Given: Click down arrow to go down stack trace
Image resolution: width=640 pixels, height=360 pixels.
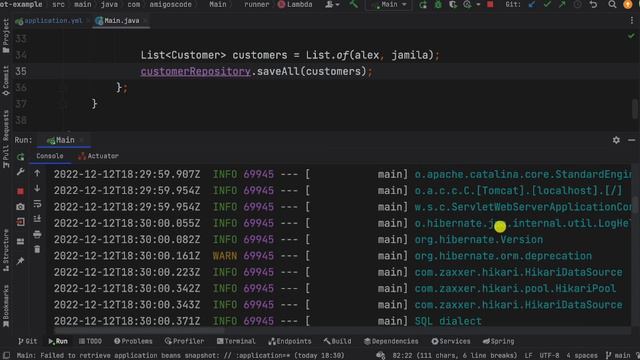Looking at the screenshot, I should tap(37, 188).
